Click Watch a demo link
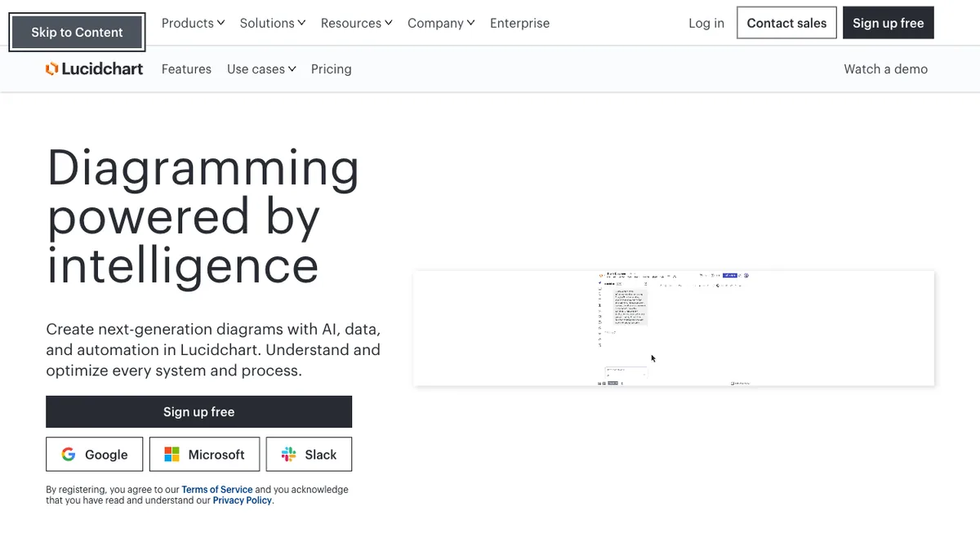Viewport: 980px width, 551px height. click(x=885, y=69)
